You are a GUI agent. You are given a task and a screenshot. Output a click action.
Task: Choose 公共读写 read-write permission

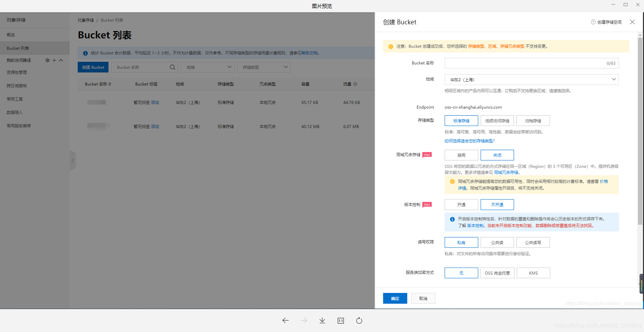point(533,242)
